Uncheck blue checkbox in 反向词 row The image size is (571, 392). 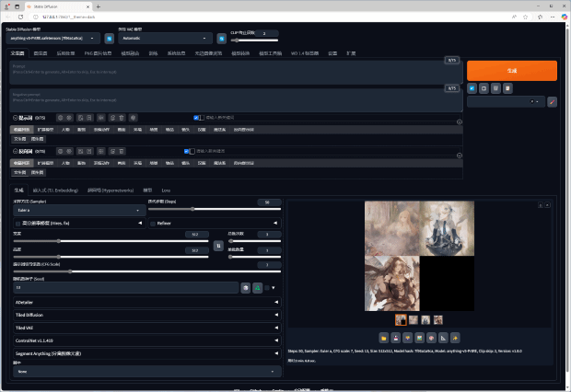pyautogui.click(x=186, y=152)
